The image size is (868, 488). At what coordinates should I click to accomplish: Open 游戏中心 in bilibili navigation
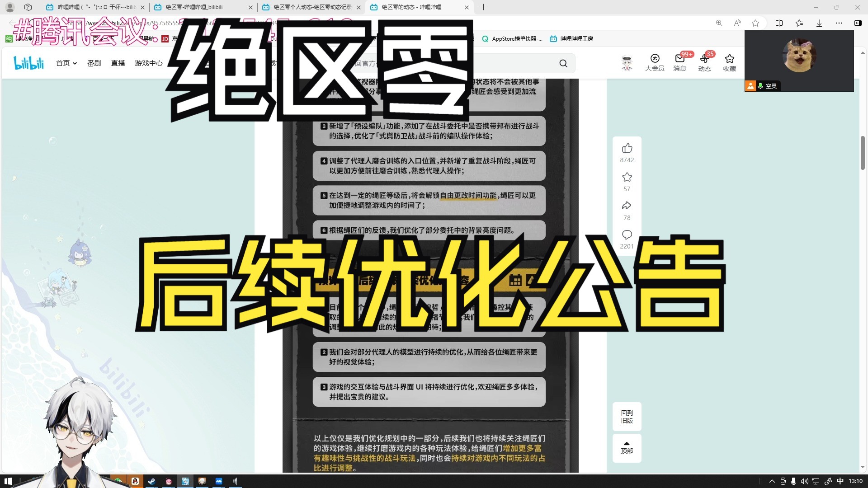click(149, 63)
